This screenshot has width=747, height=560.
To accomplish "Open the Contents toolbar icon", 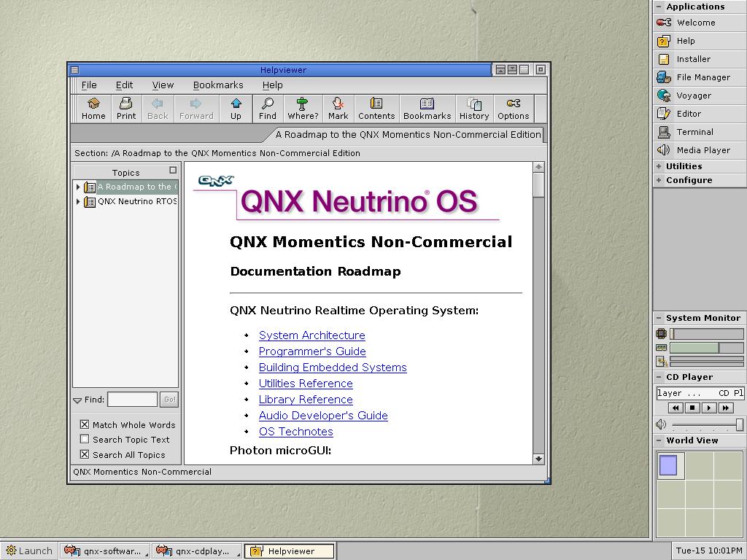I will pyautogui.click(x=376, y=108).
